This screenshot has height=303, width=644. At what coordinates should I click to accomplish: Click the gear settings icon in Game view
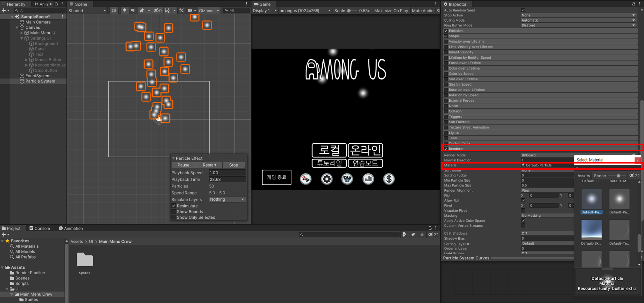point(327,179)
